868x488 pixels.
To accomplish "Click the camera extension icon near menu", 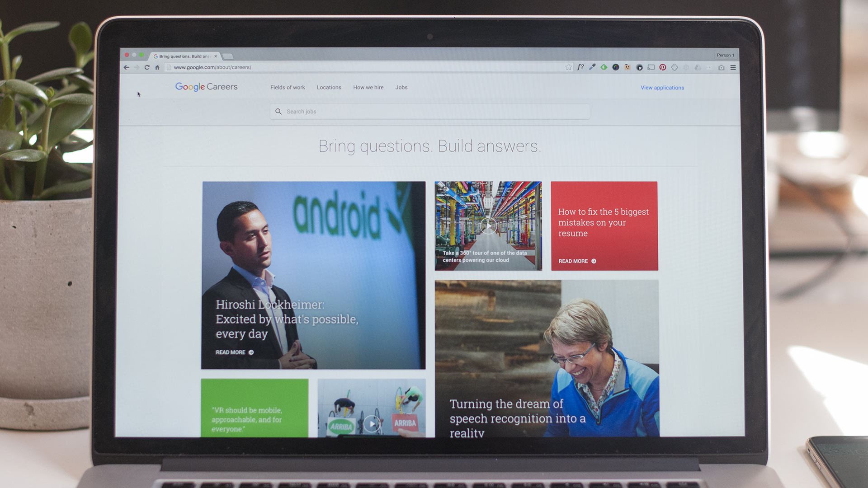I will (x=721, y=67).
